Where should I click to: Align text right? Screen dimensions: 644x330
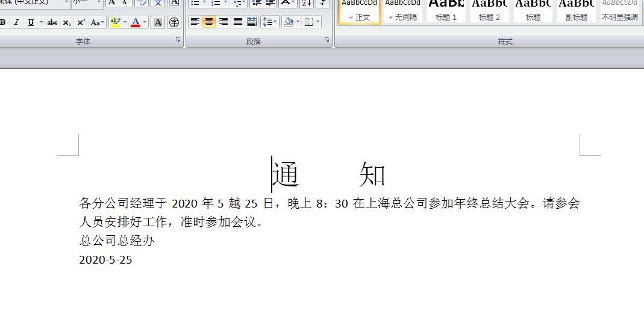tap(224, 21)
